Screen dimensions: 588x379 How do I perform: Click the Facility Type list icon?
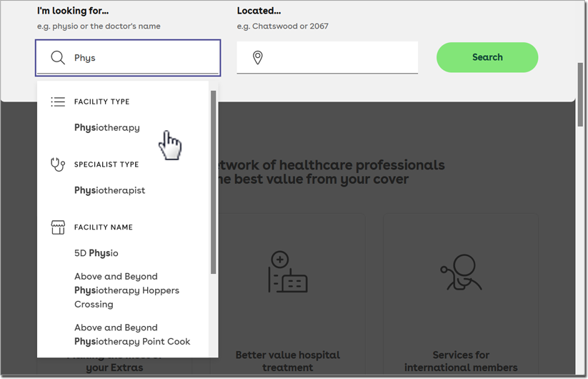pyautogui.click(x=58, y=102)
